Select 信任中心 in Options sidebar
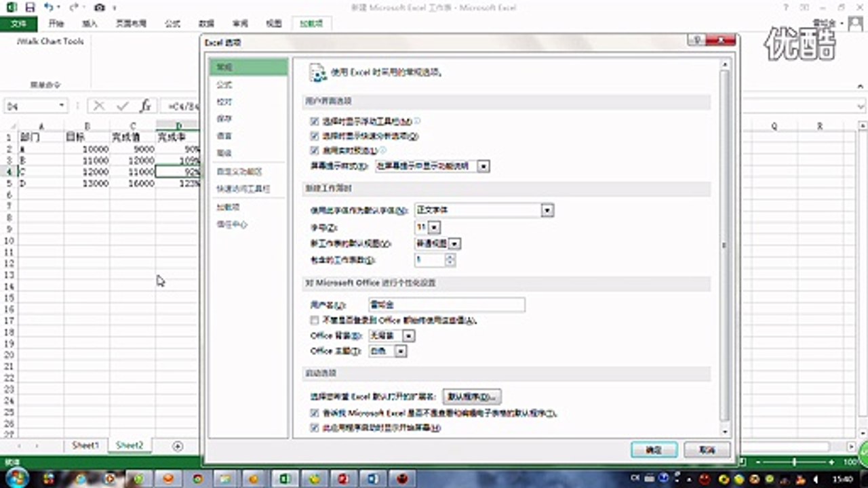The width and height of the screenshot is (868, 488). pos(248,224)
